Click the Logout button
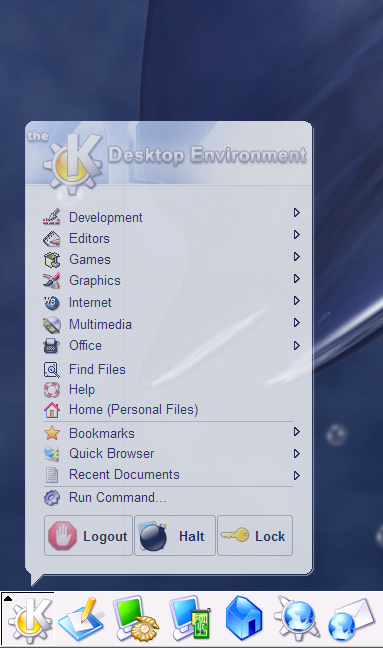 point(88,536)
